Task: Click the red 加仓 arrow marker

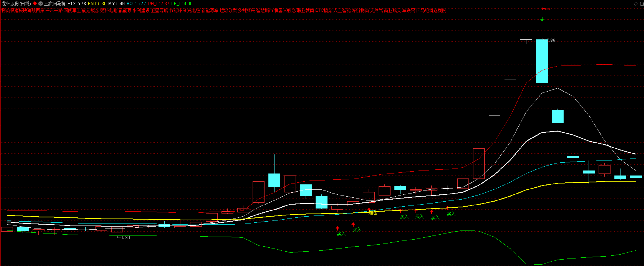Action: click(x=369, y=209)
